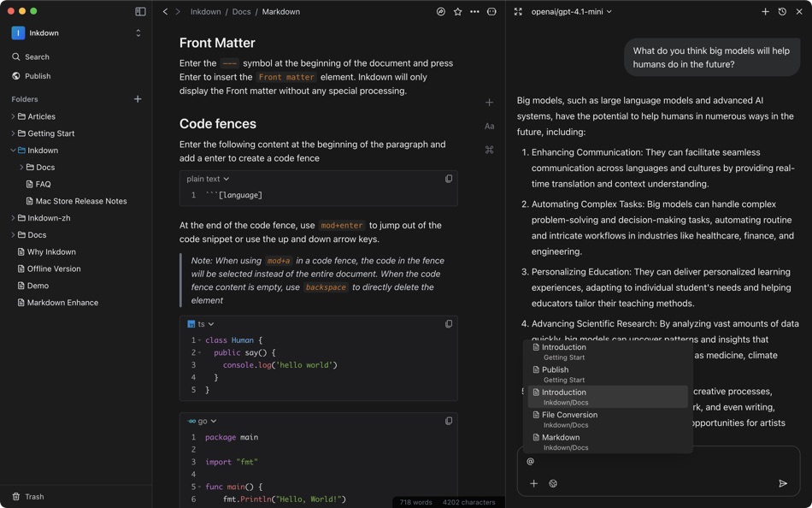Image resolution: width=812 pixels, height=508 pixels.
Task: Change the ts code language dropdown
Action: point(200,324)
